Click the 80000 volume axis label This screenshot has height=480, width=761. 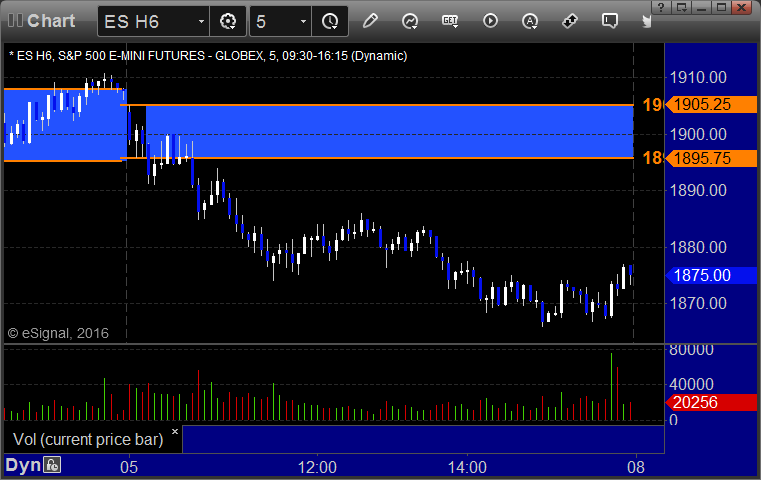tap(691, 350)
